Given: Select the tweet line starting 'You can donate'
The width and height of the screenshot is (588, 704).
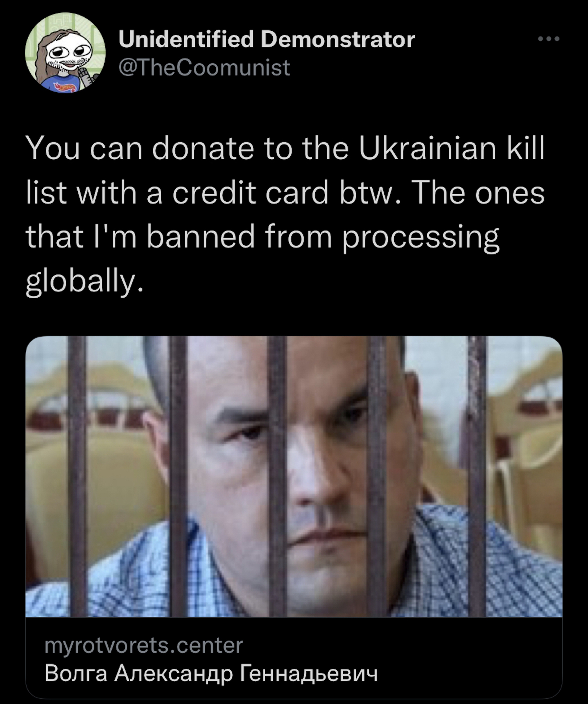Looking at the screenshot, I should click(x=285, y=148).
